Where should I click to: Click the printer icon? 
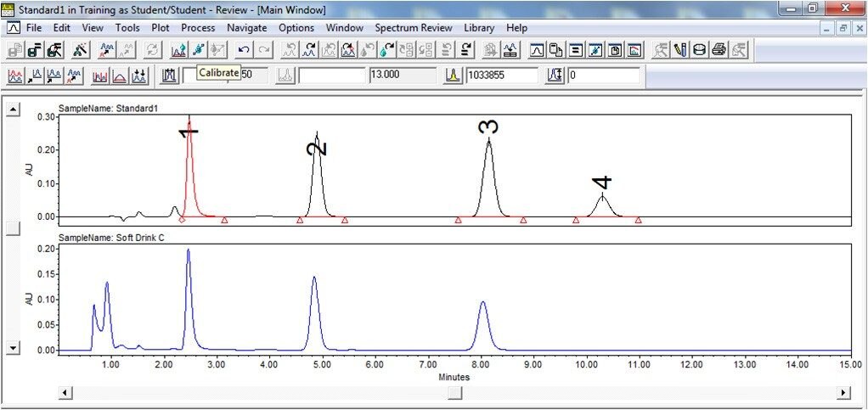tap(719, 50)
